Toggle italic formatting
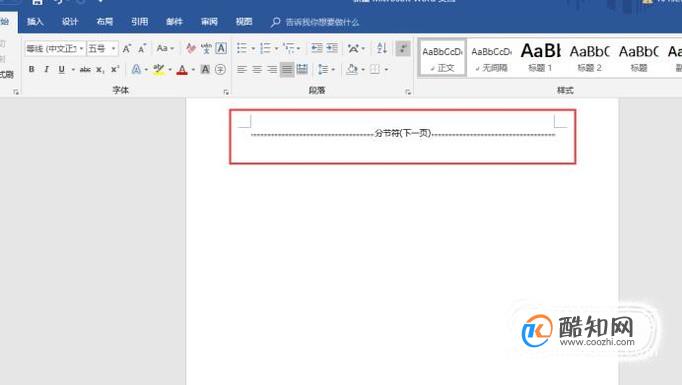Viewport: 682px width, 385px height. point(47,69)
